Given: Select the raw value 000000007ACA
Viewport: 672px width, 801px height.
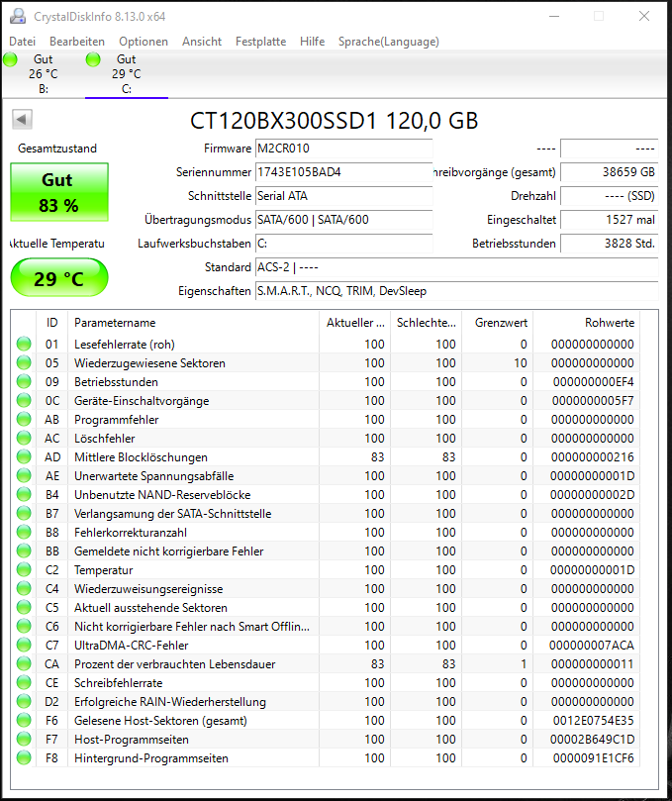Looking at the screenshot, I should [x=591, y=646].
